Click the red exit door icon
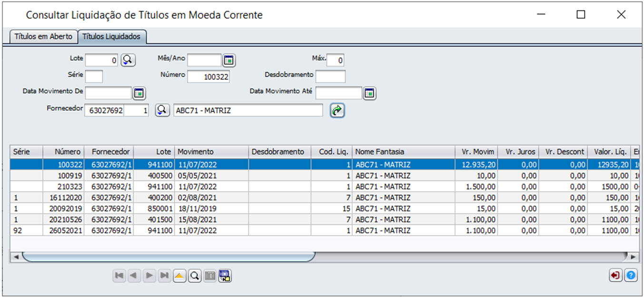The height and width of the screenshot is (297, 644). click(616, 276)
